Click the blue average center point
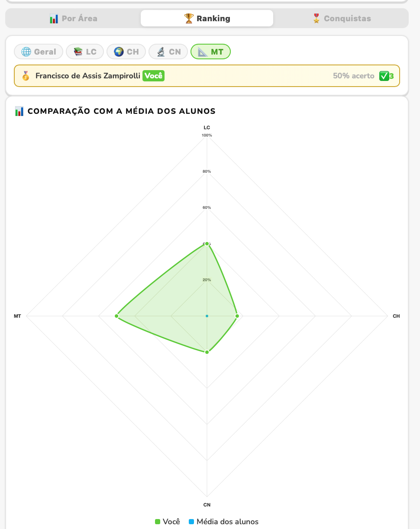The height and width of the screenshot is (529, 420). (207, 316)
